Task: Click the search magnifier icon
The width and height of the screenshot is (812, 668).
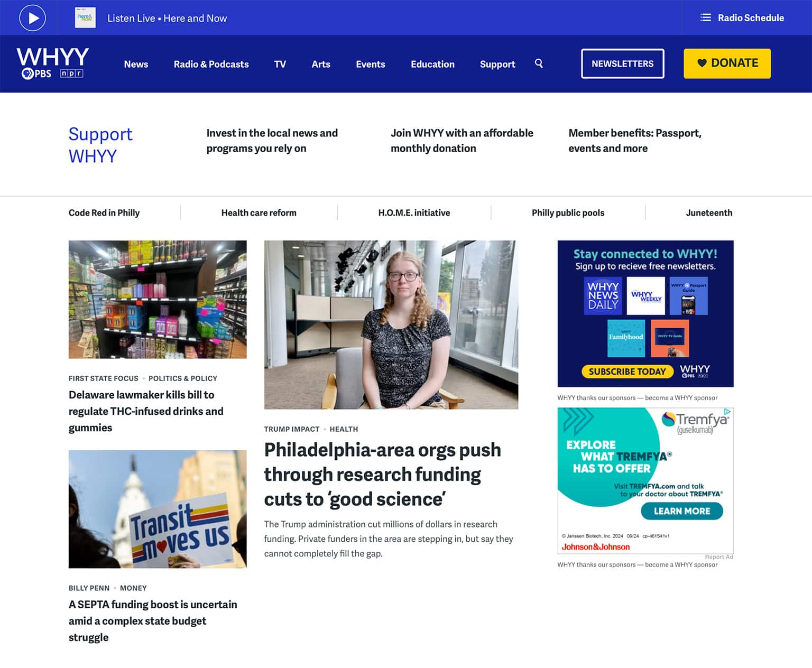Action: click(x=539, y=63)
